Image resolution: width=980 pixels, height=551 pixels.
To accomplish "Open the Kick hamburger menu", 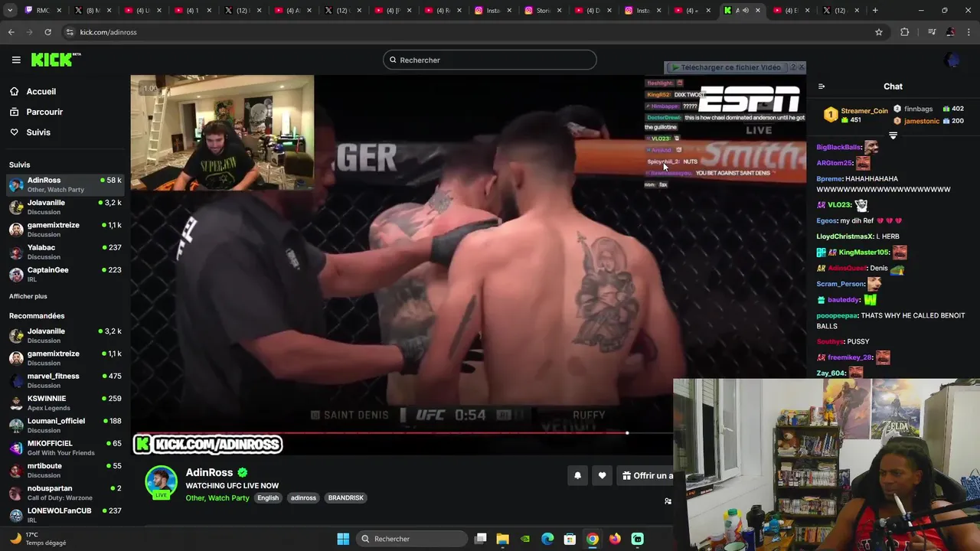I will tap(16, 60).
